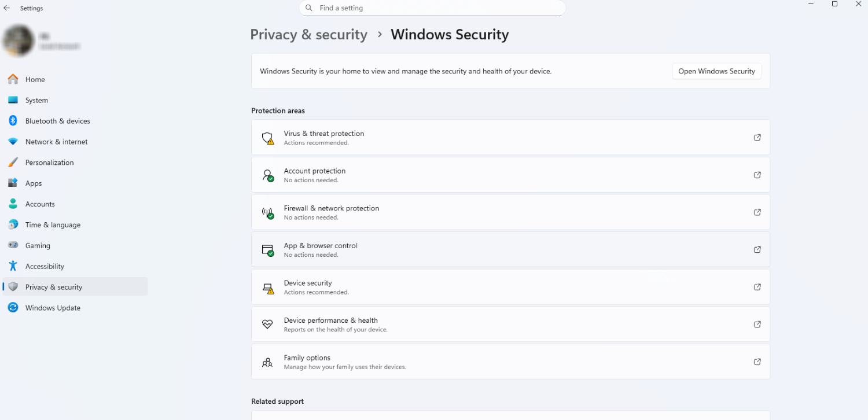Viewport: 868px width, 420px height.
Task: Open Accessibility settings category
Action: (75, 266)
